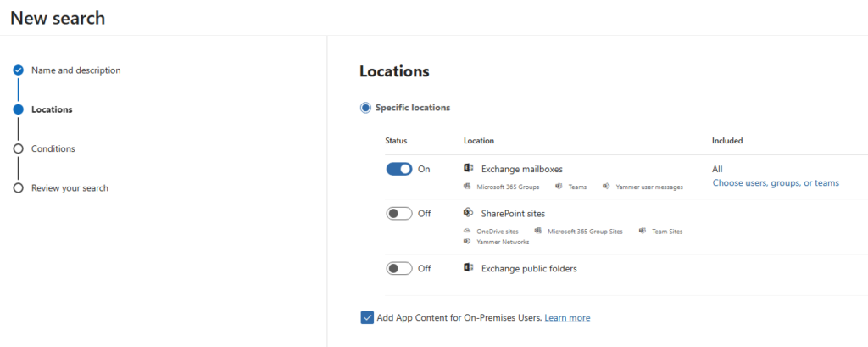Click the Yammer Networks icon
The width and height of the screenshot is (868, 347).
pos(467,241)
